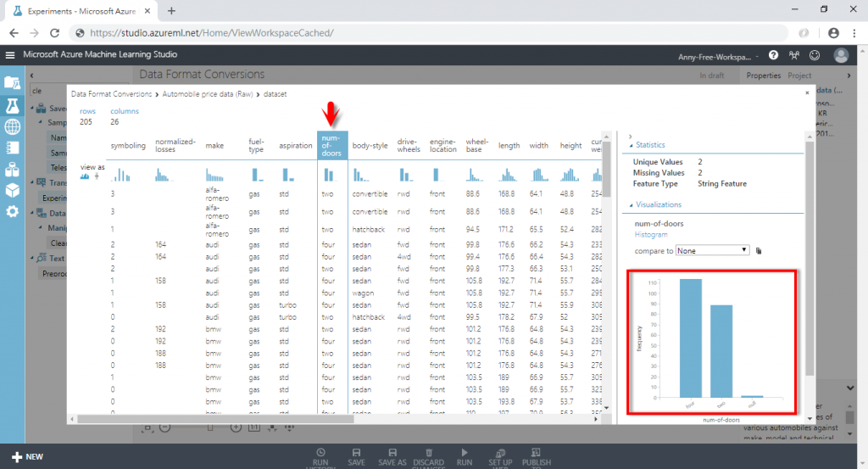The image size is (868, 469).
Task: Open a new browser tab
Action: coord(171,11)
